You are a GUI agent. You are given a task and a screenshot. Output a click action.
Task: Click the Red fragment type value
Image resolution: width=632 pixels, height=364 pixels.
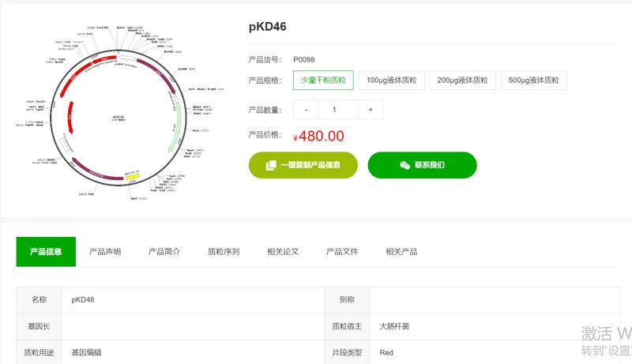(386, 353)
